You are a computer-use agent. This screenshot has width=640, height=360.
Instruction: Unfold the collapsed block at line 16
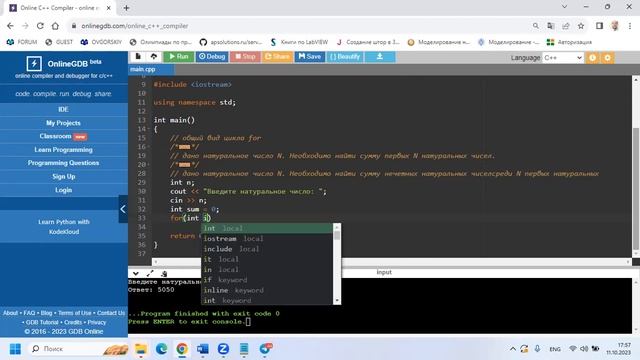coord(149,147)
